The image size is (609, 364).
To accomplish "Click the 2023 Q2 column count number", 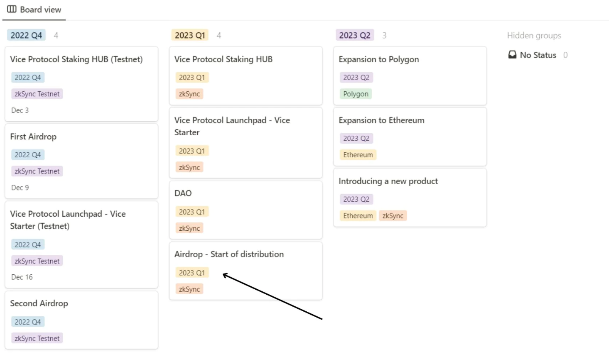I will [384, 35].
